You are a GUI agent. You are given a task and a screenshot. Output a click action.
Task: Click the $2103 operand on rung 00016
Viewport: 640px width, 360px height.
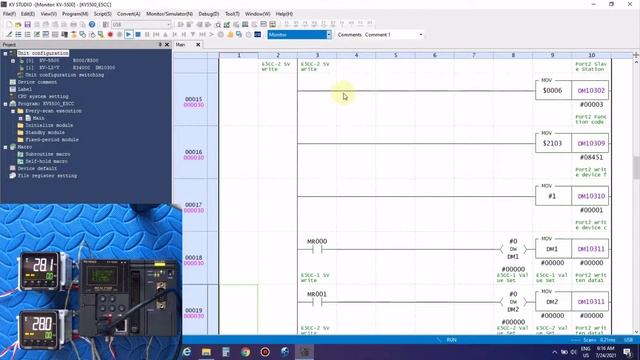point(552,143)
